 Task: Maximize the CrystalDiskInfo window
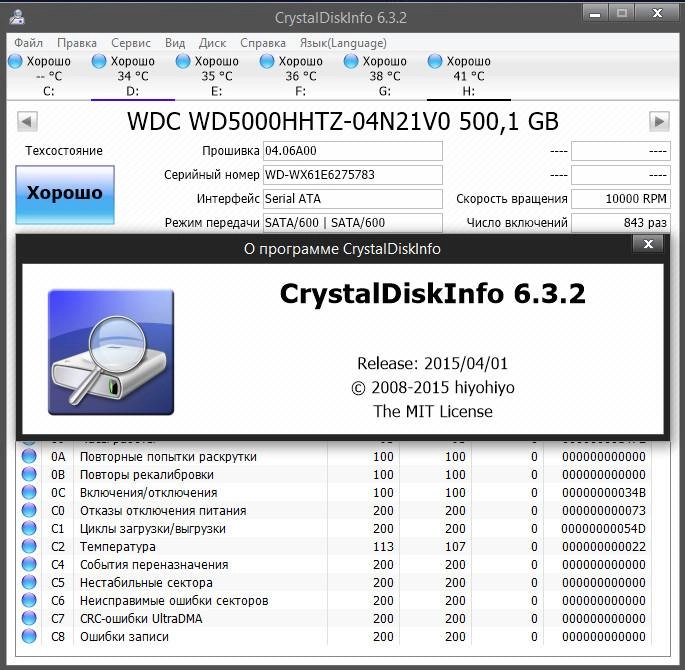pos(621,14)
